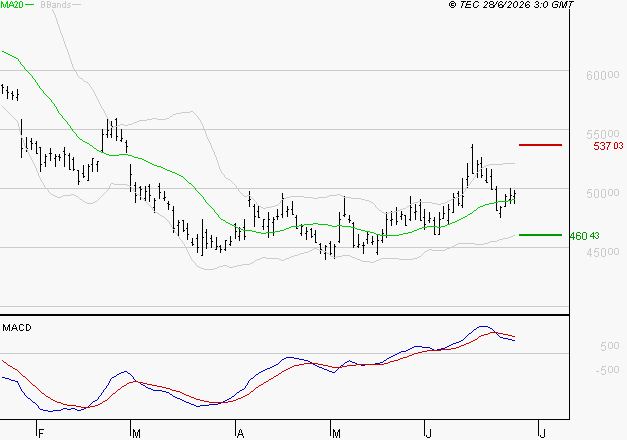Click the first M month label after F
The width and height of the screenshot is (627, 440).
tap(136, 434)
